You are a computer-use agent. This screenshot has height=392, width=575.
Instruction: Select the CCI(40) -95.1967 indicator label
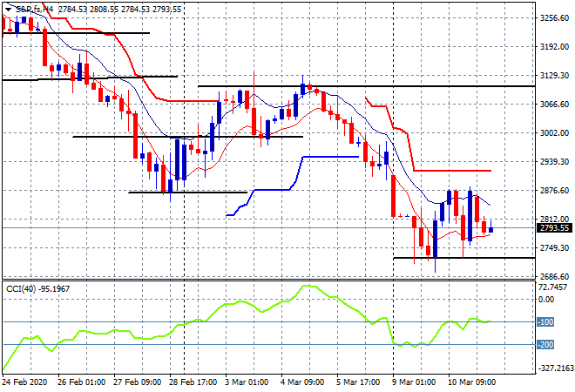(37, 289)
